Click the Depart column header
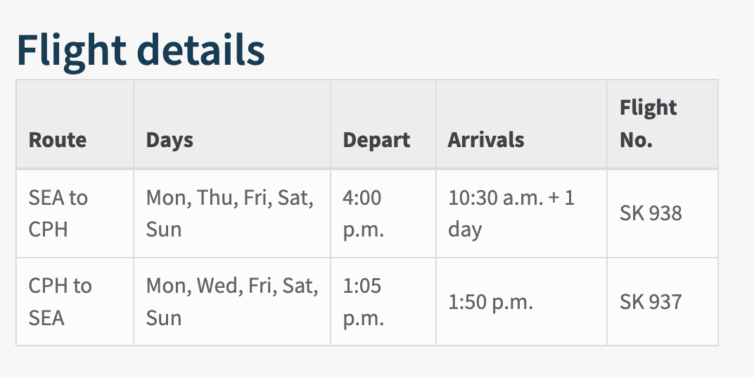Screen dimensions: 754x378 [383, 124]
